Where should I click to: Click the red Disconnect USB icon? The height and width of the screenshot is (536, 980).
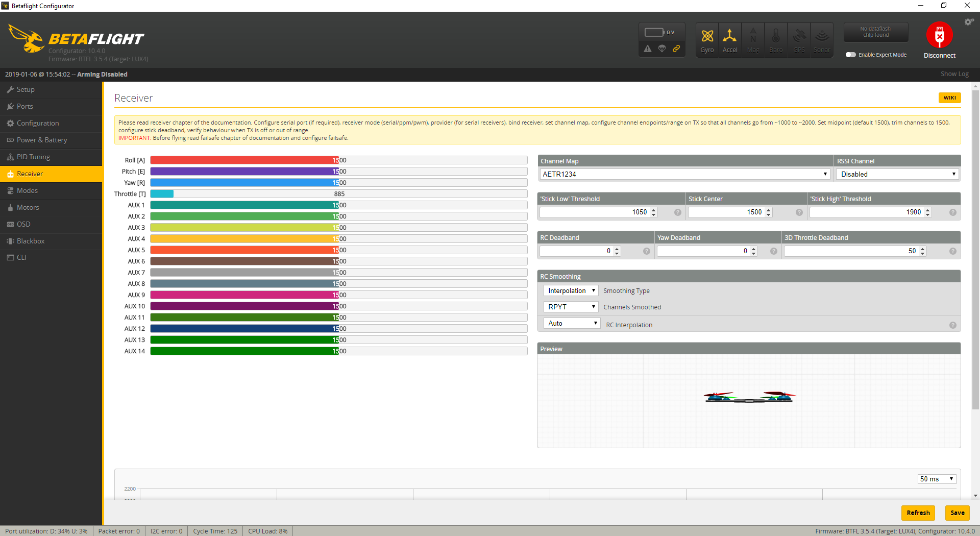tap(939, 36)
